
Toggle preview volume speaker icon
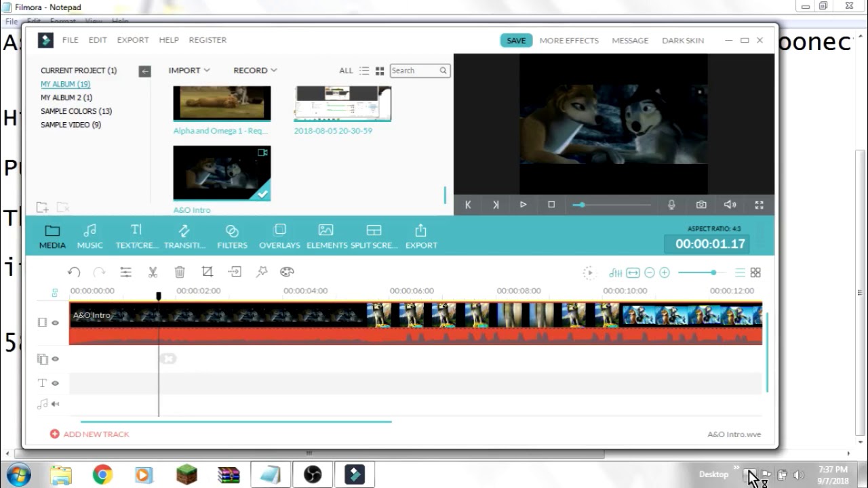click(730, 205)
